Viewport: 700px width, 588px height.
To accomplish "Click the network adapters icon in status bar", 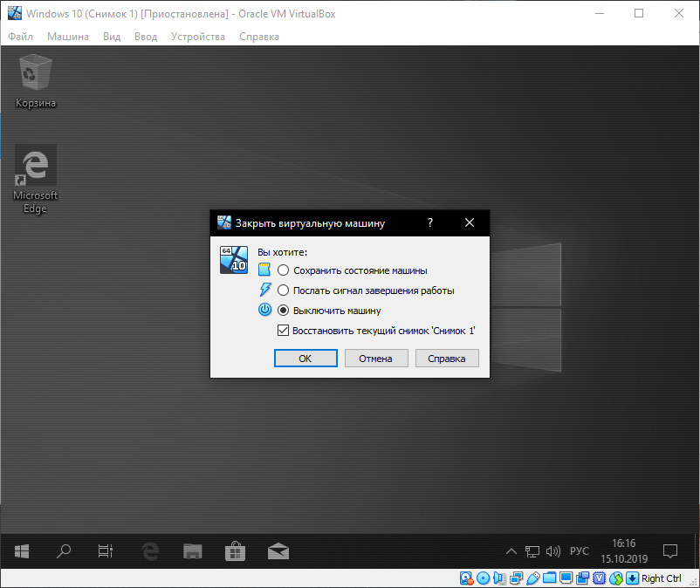I will click(515, 578).
